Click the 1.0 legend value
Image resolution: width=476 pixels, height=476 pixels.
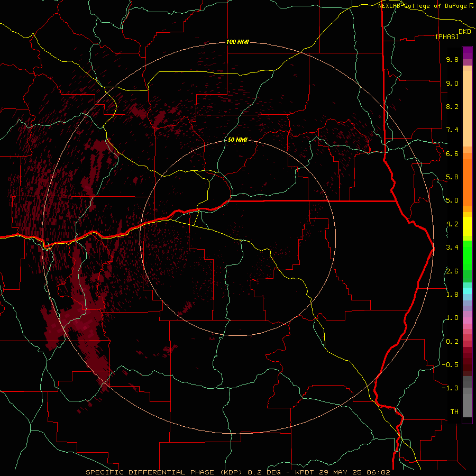pyautogui.click(x=452, y=318)
